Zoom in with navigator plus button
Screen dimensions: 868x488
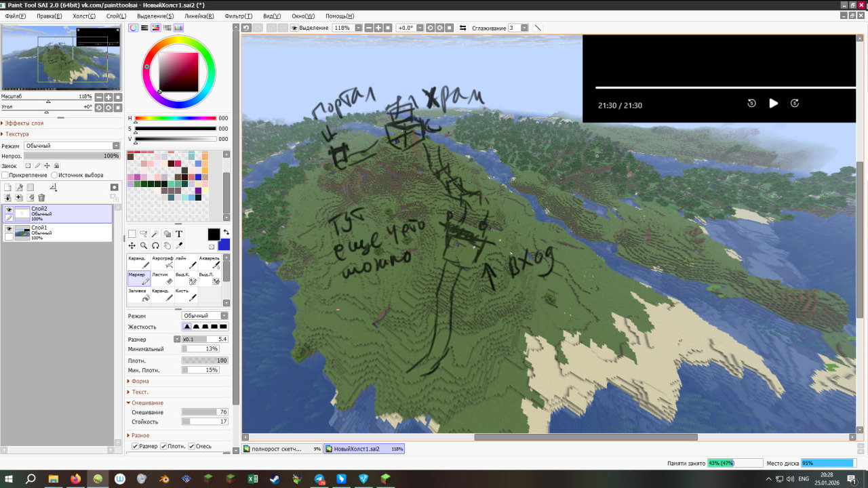tap(108, 98)
